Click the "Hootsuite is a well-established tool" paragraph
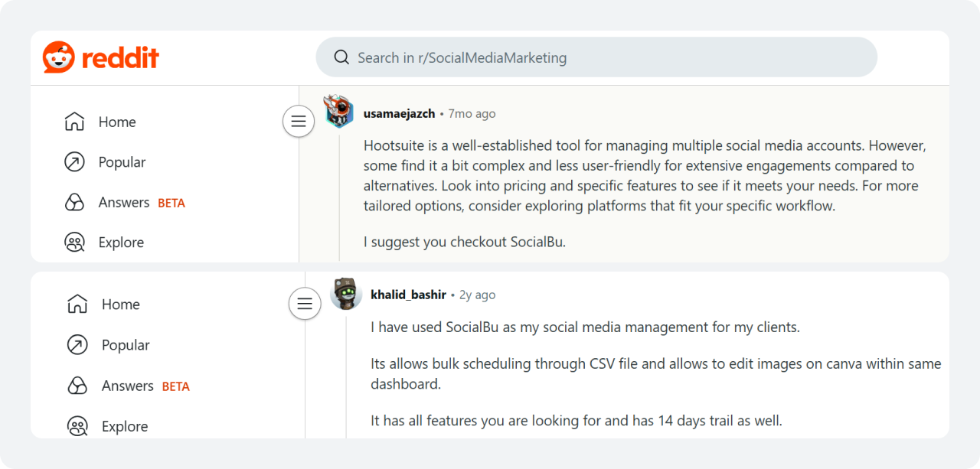 pos(645,175)
